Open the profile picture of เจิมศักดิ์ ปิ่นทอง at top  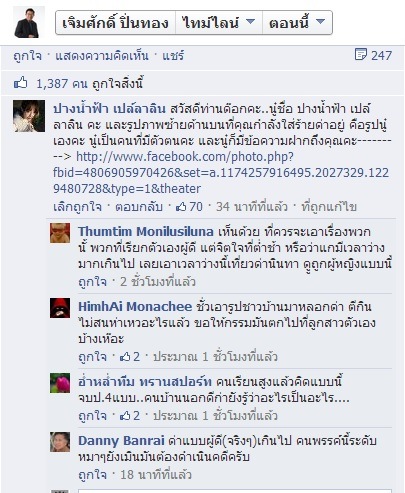tap(29, 22)
